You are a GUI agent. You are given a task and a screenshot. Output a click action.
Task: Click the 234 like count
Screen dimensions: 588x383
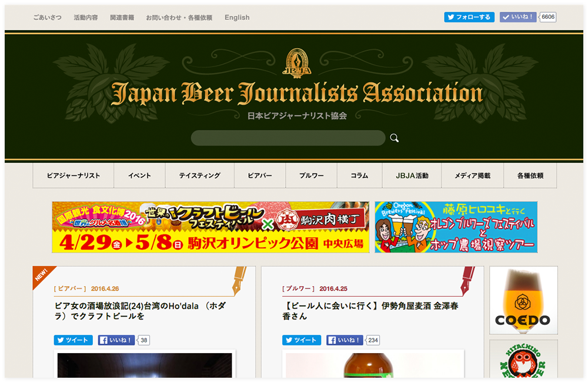click(373, 340)
